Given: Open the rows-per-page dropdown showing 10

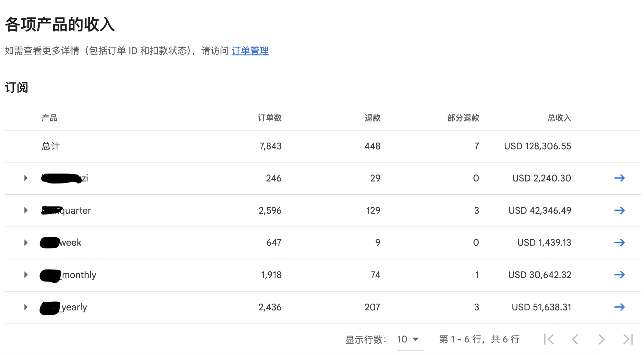Looking at the screenshot, I should pos(408,339).
